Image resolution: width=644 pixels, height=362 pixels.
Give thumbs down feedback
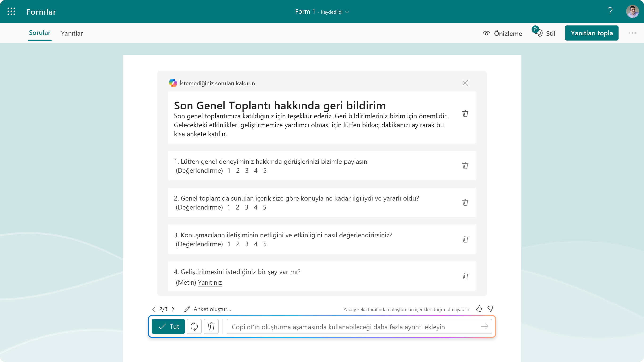490,309
